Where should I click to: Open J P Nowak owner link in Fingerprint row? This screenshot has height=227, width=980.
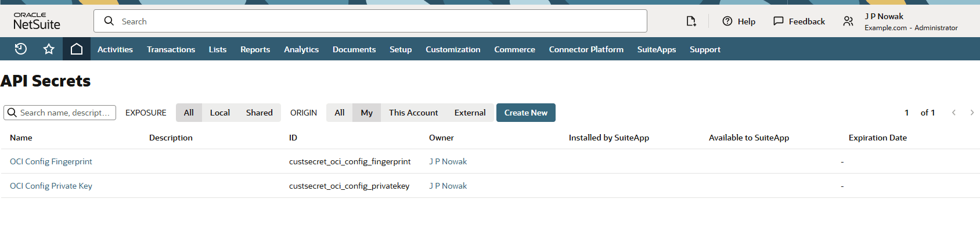tap(448, 161)
